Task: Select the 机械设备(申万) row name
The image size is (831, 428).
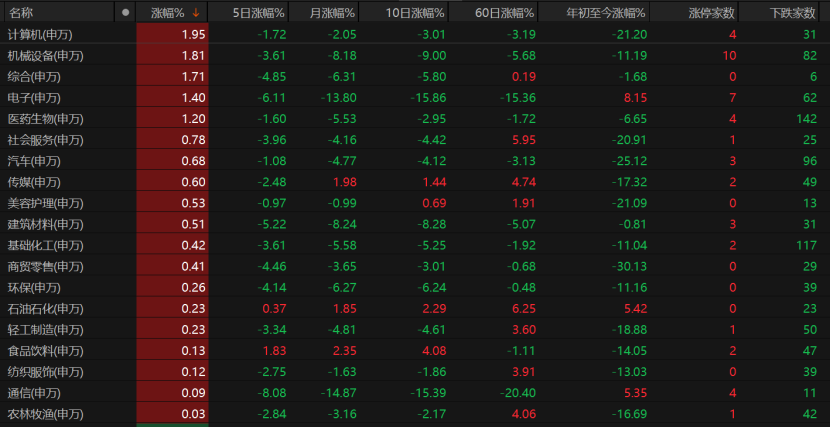Action: (x=46, y=56)
